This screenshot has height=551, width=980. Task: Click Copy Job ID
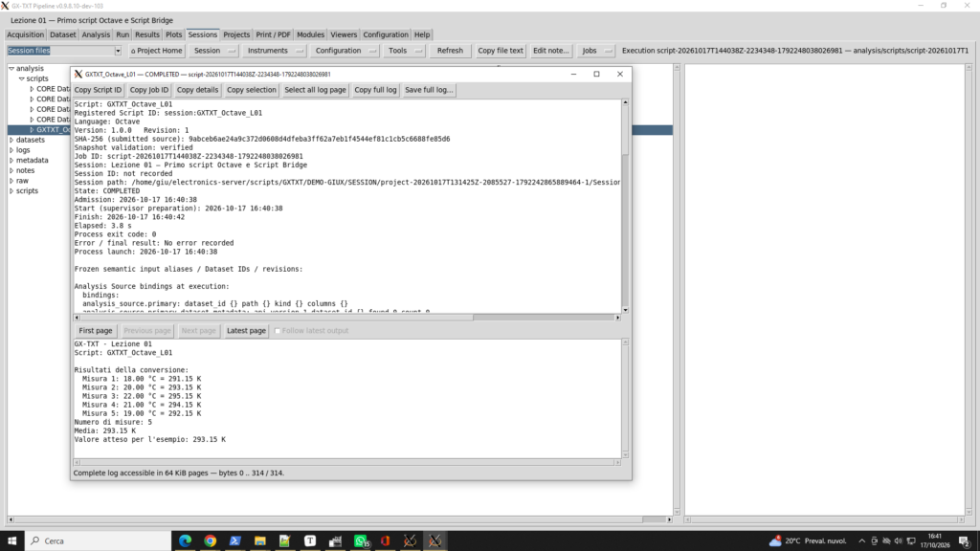pos(148,90)
